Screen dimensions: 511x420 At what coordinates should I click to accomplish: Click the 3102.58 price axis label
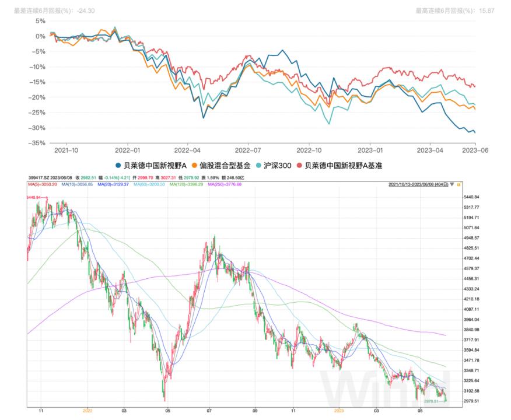471,391
